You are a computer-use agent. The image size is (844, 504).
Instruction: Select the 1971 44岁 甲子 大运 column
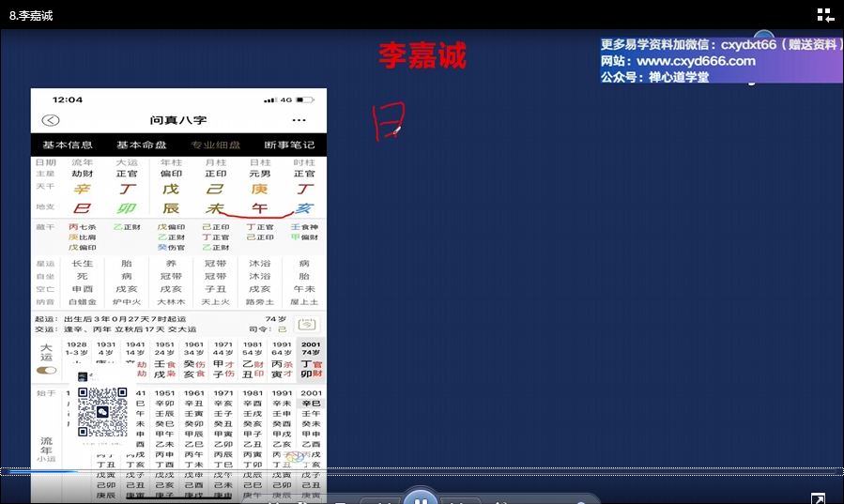point(223,359)
